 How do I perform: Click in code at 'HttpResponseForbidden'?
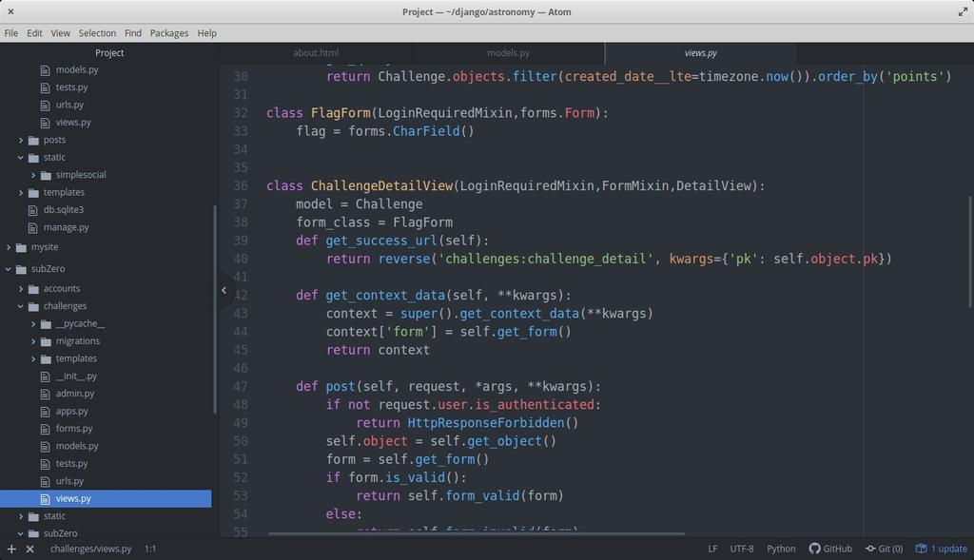486,423
